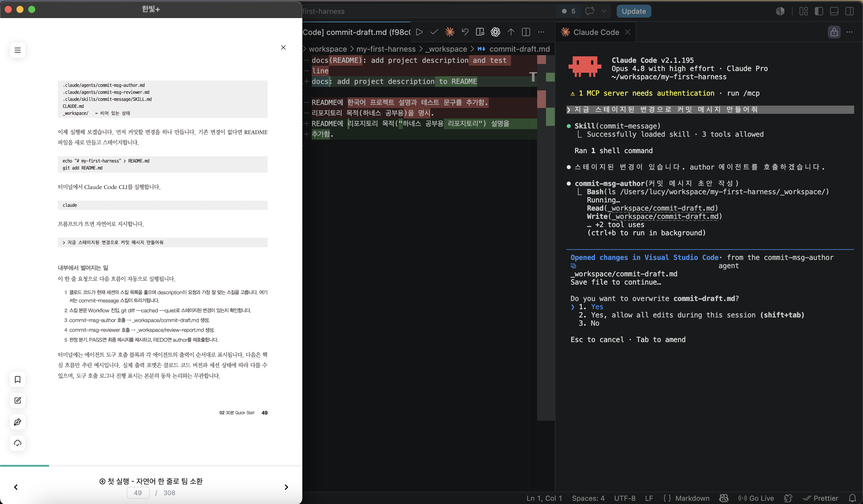Open the note/memo edit icon in reader
Viewport: 863px width, 504px height.
point(18,400)
